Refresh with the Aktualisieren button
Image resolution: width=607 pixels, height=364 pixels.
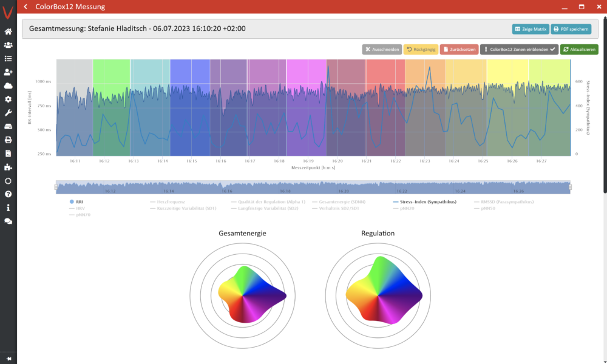(x=579, y=50)
